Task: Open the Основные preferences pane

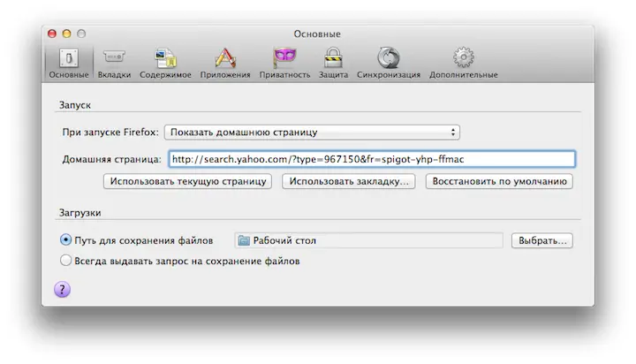Action: pos(68,62)
